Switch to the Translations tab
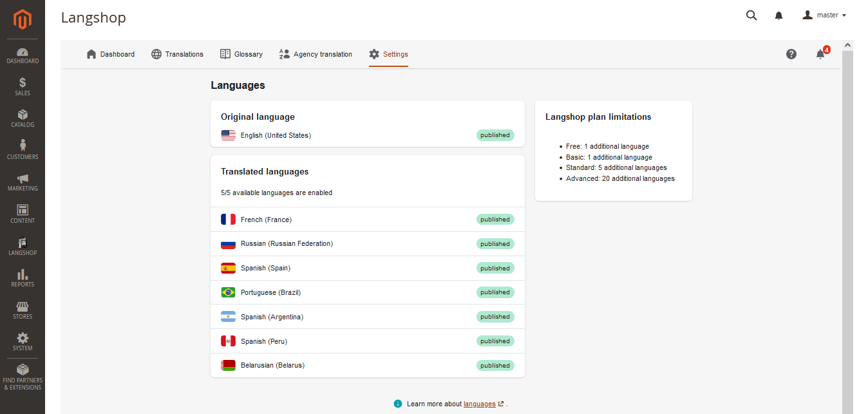This screenshot has height=414, width=868. click(177, 54)
